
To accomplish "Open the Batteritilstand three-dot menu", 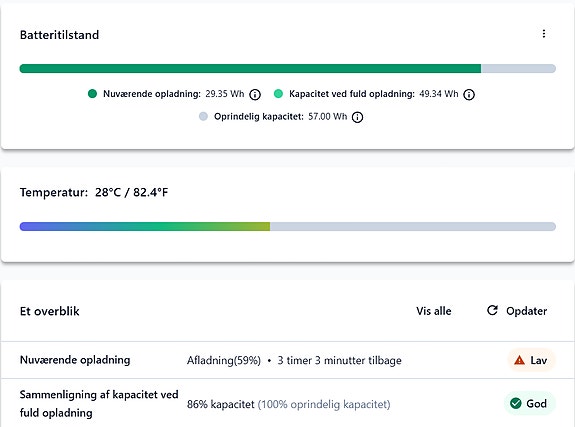I will (x=543, y=34).
